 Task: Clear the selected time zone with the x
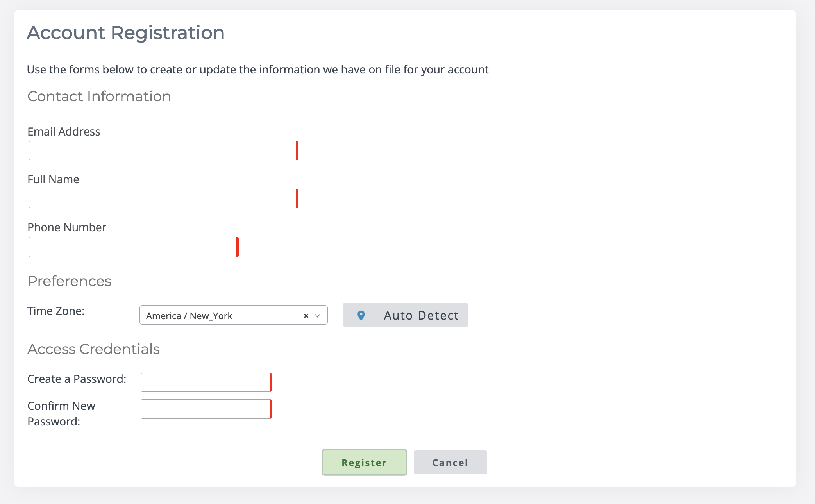point(306,316)
